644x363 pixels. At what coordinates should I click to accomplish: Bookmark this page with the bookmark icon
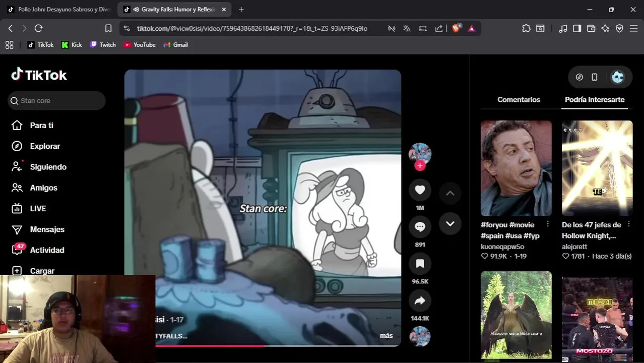(108, 29)
